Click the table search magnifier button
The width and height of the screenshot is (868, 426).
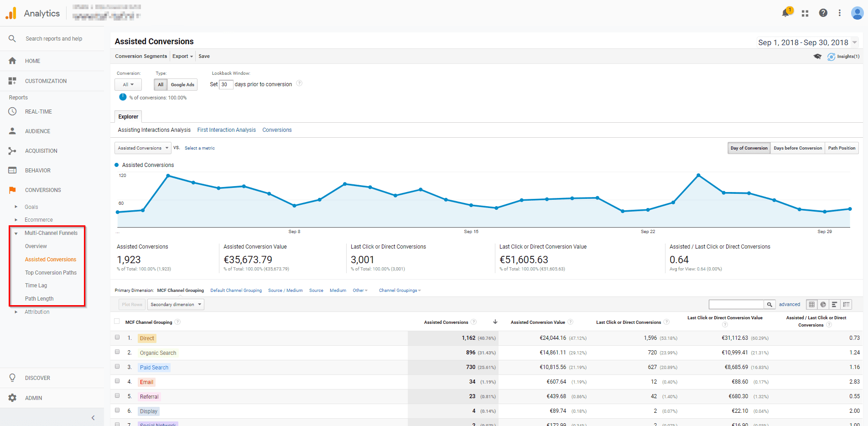point(769,305)
